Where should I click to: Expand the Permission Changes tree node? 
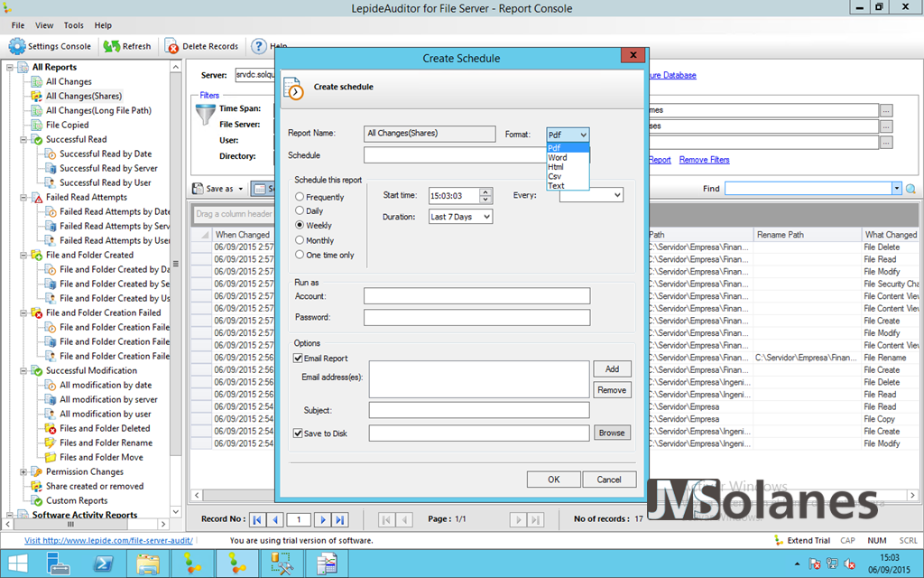[23, 471]
